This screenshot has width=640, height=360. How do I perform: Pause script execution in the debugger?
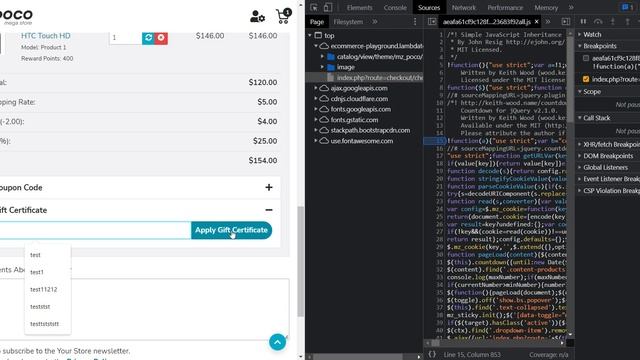(x=583, y=21)
